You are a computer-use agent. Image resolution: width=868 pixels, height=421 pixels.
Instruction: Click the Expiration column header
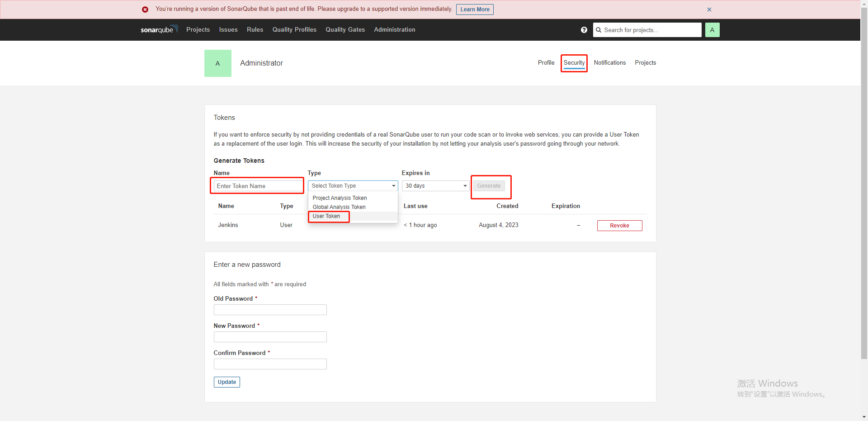click(x=566, y=206)
